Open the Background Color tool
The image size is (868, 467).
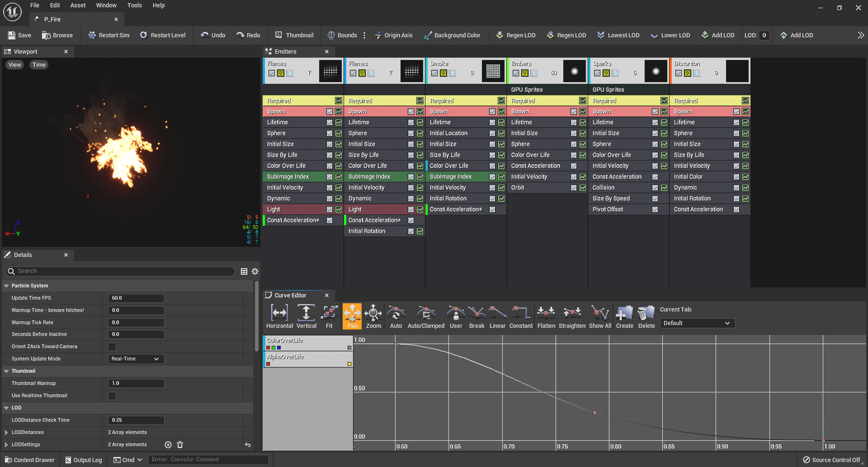click(x=452, y=35)
